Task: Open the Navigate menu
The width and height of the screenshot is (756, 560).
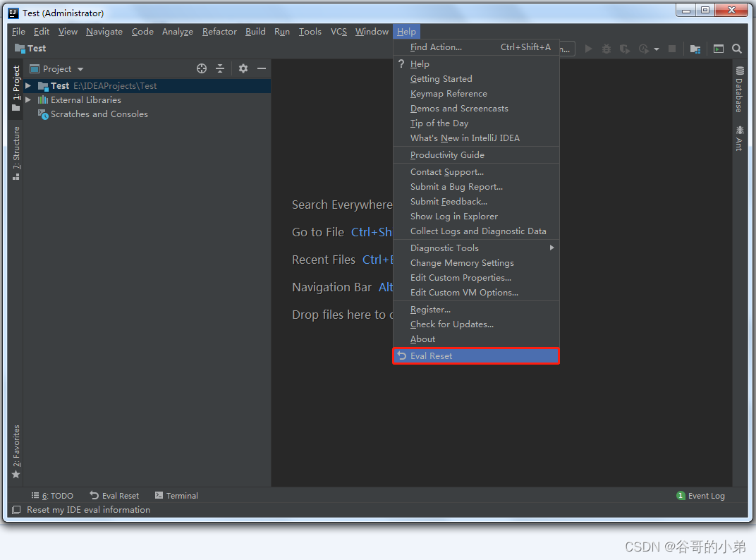Action: pos(104,32)
